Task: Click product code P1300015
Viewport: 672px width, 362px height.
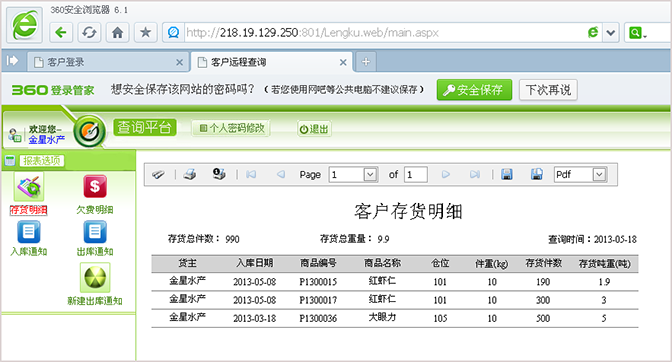Action: coord(318,282)
